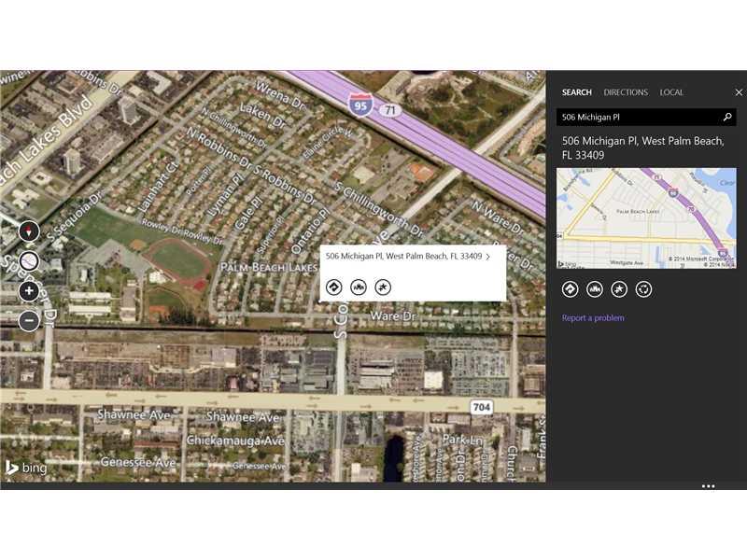Click the nearby places icon in popup

pos(358,287)
